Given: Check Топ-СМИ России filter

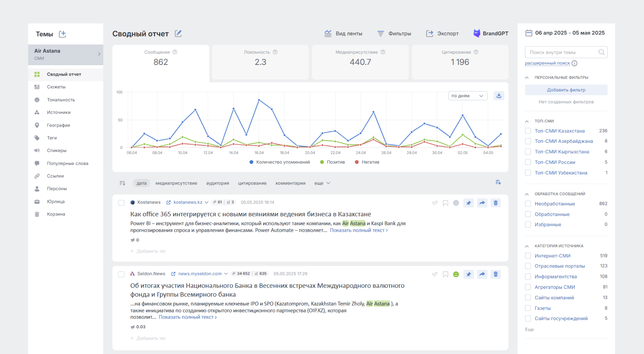Looking at the screenshot, I should (528, 162).
